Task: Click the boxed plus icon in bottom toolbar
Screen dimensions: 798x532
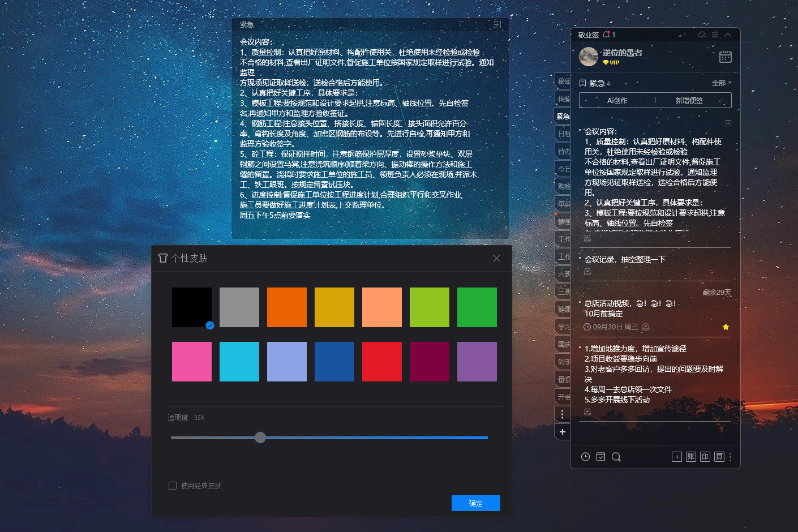Action: pyautogui.click(x=676, y=457)
